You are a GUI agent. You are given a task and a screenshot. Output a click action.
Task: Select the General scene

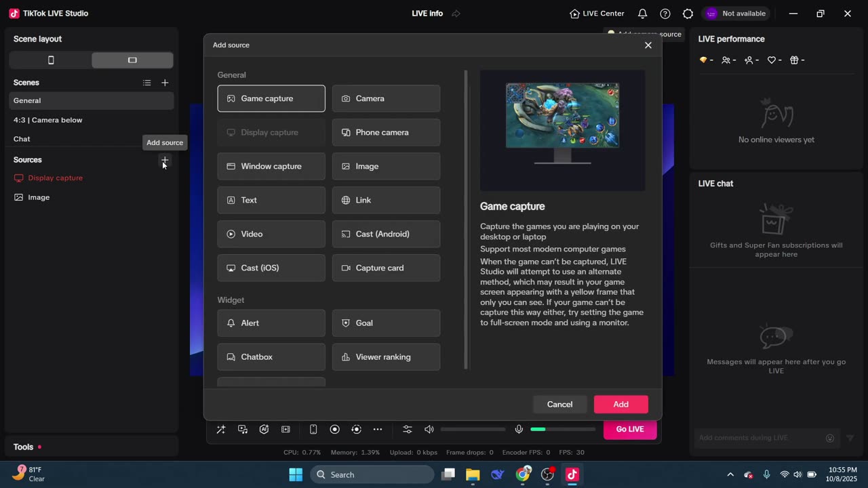pos(92,100)
